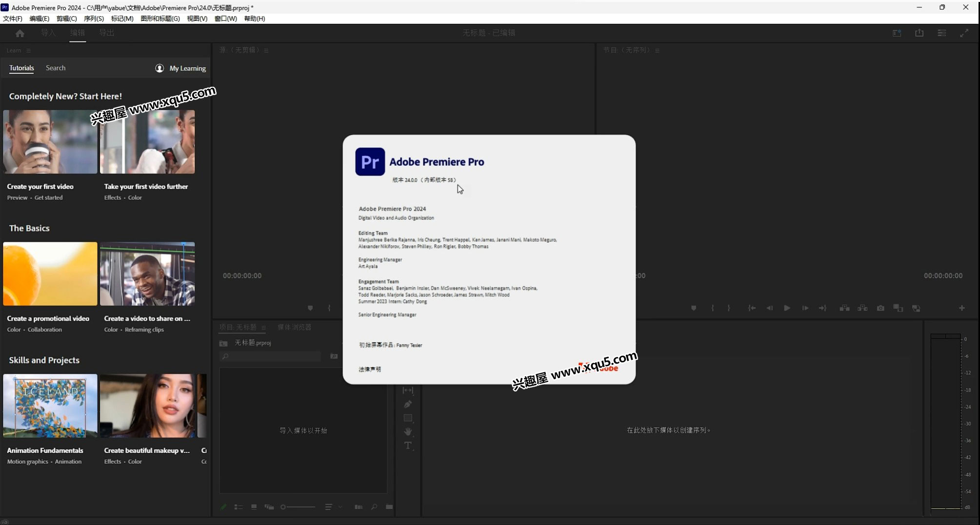
Task: Click Source monitor timecode 00:00:00:00
Action: (x=242, y=276)
